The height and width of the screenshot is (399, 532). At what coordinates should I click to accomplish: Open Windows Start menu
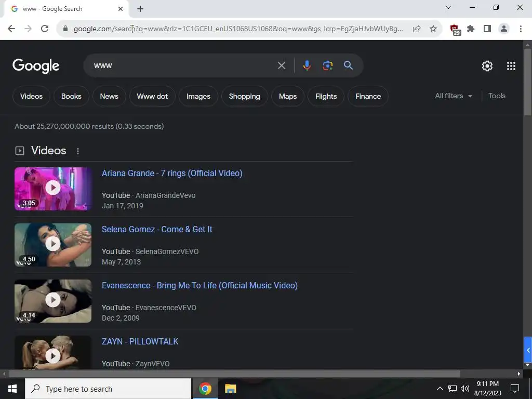point(12,389)
